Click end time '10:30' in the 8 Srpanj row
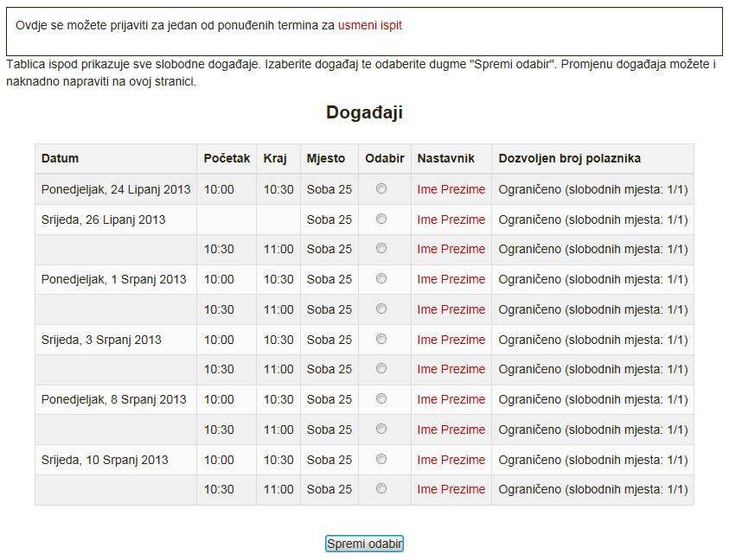The image size is (729, 560). pos(278,399)
